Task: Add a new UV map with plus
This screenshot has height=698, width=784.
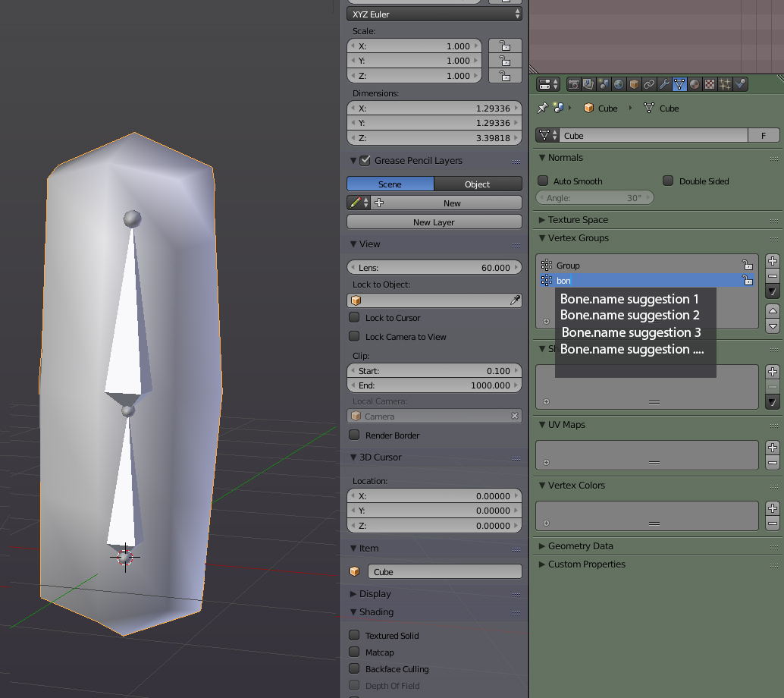Action: (x=773, y=448)
